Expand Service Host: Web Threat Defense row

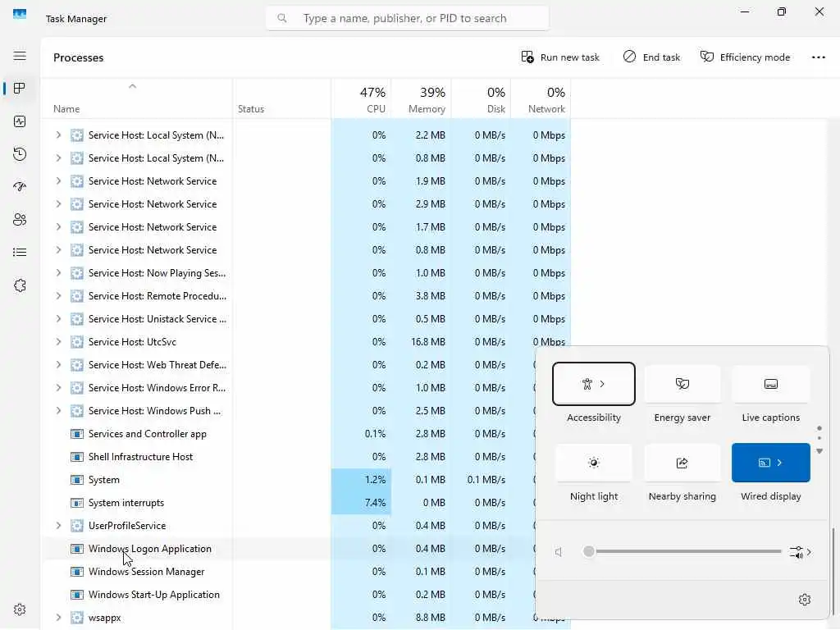pyautogui.click(x=58, y=365)
